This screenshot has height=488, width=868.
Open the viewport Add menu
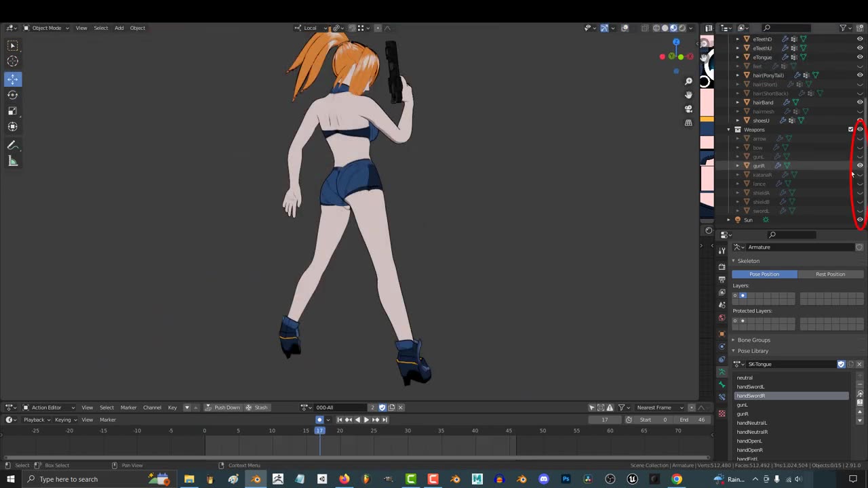(119, 28)
